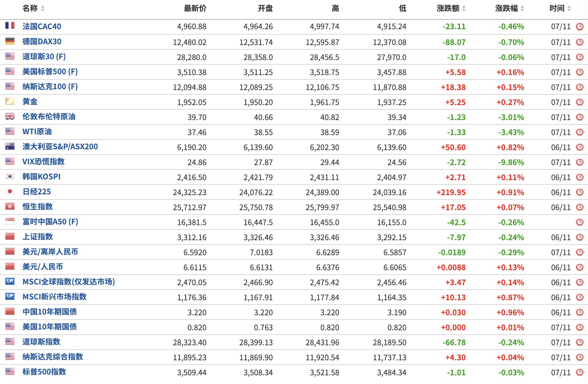588x384 pixels.
Task: Click the clock icon in 法国CAC40 row
Action: (x=580, y=26)
